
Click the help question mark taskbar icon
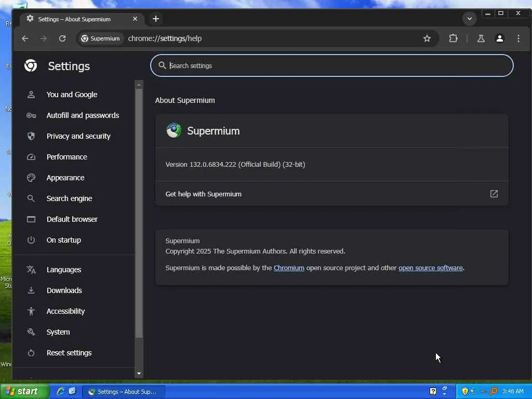coord(433,391)
